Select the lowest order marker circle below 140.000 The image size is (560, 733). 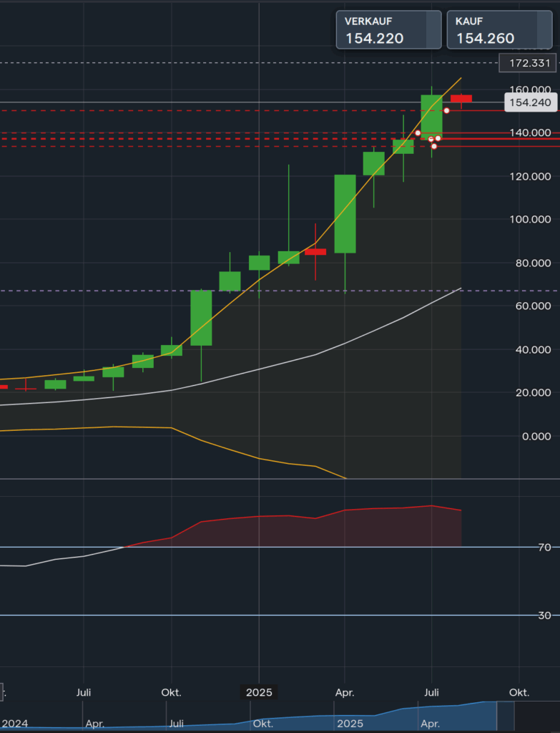coord(433,146)
